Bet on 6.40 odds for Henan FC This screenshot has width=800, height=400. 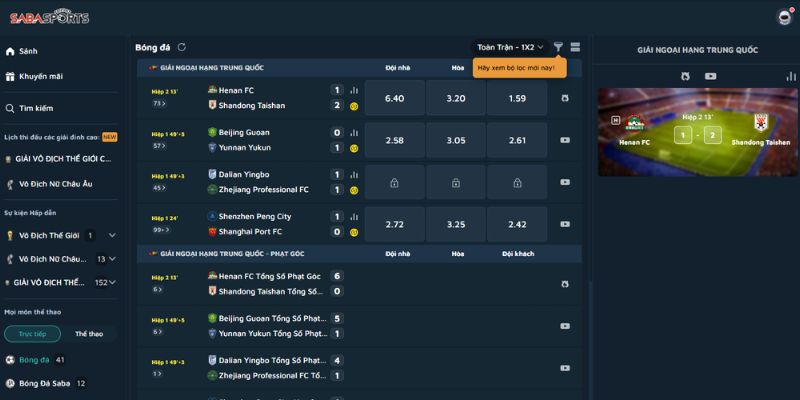point(394,98)
